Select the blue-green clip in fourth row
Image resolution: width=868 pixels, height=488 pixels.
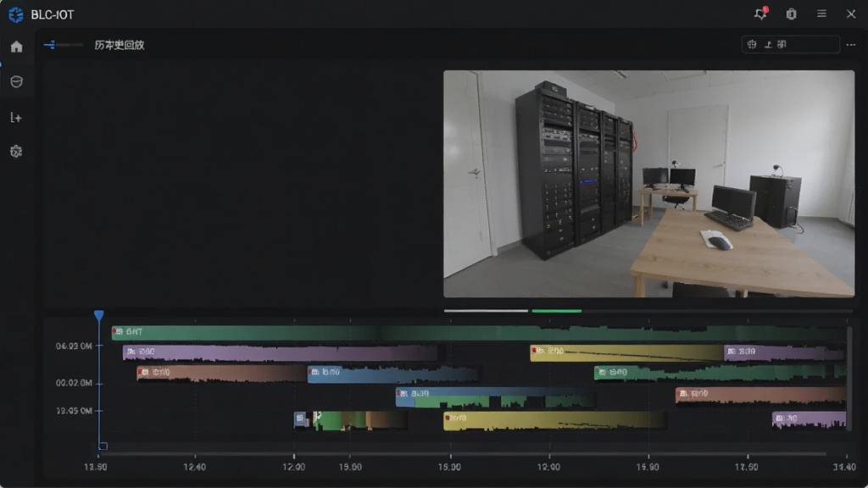pos(495,397)
